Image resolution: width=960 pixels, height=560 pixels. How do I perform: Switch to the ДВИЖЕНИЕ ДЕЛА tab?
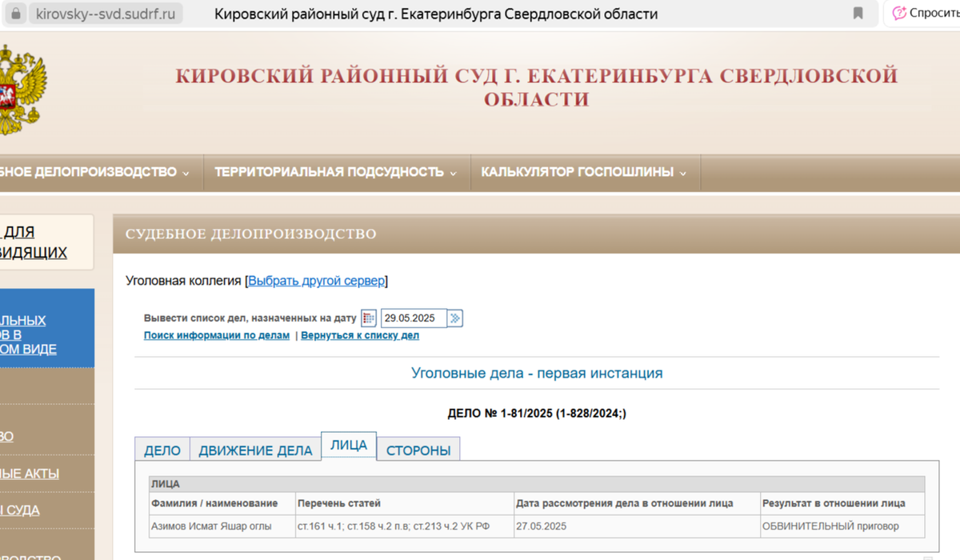click(255, 450)
